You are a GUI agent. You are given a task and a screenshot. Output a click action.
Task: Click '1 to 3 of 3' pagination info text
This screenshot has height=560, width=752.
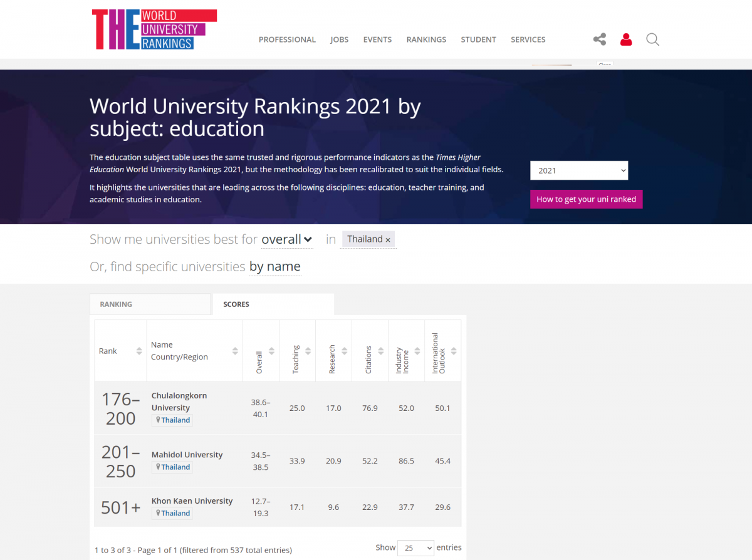(x=193, y=551)
